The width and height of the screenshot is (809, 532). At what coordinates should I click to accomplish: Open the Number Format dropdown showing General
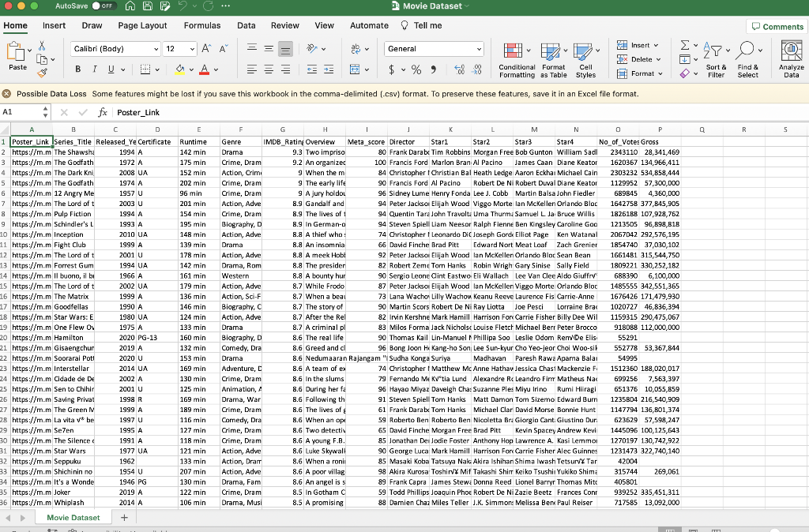pos(435,49)
